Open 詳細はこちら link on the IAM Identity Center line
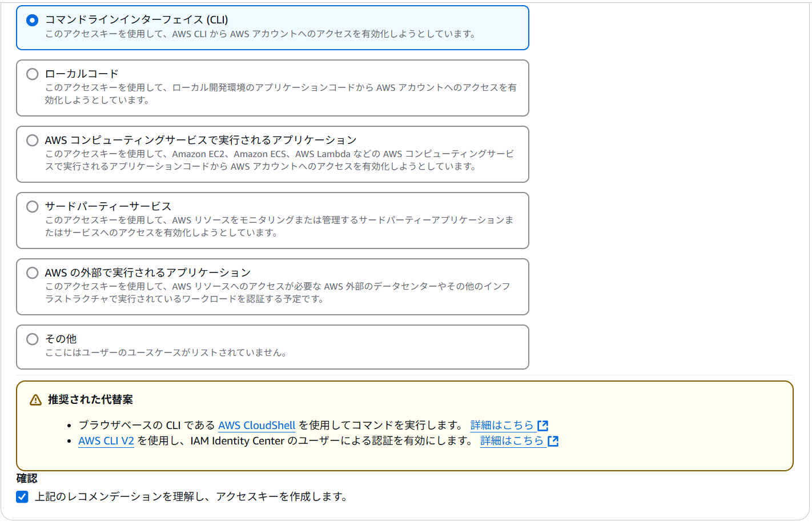The height and width of the screenshot is (525, 812). click(512, 440)
